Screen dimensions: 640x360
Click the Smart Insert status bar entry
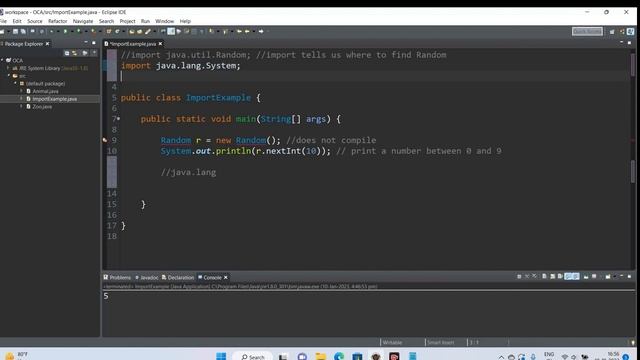440,342
